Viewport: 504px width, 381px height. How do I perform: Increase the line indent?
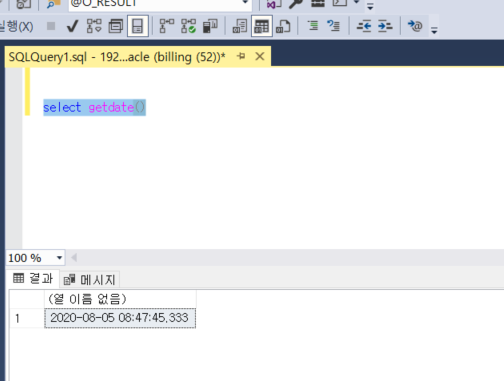pyautogui.click(x=385, y=26)
